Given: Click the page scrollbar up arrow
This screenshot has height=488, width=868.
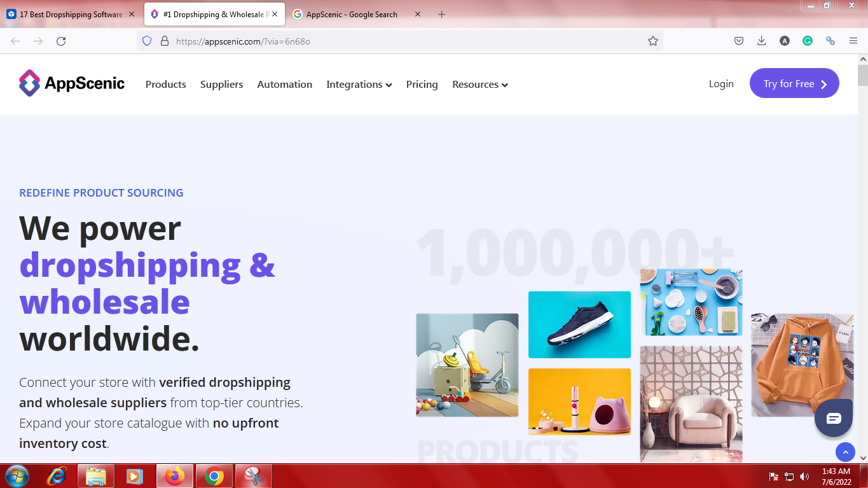Looking at the screenshot, I should tap(863, 59).
